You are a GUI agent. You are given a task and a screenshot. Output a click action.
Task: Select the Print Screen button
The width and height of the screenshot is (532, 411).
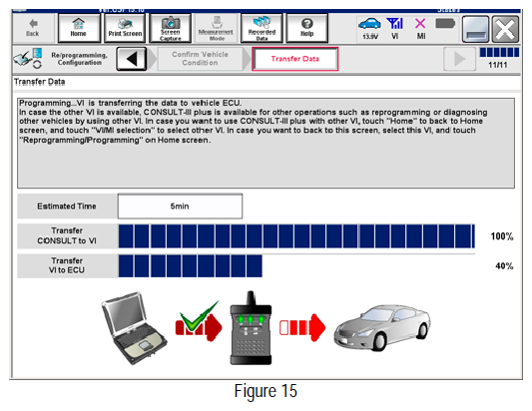pyautogui.click(x=125, y=28)
